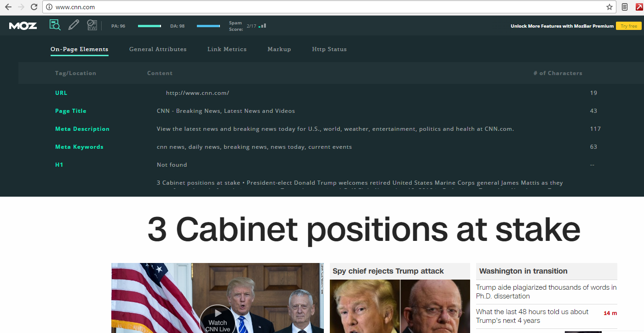Click the Spam Score bar indicator

click(262, 26)
